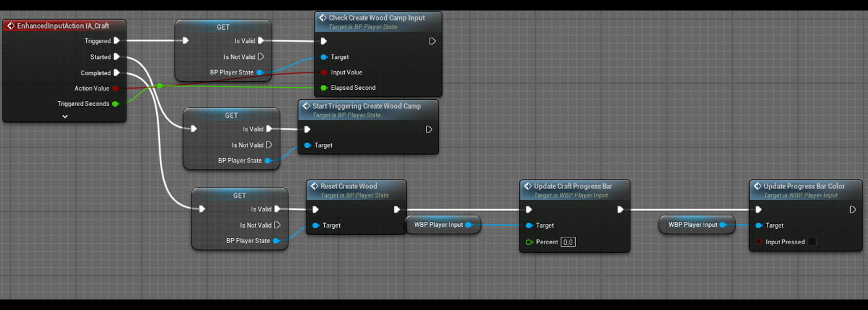
Task: Click the dark red Input Pressed pin
Action: [x=759, y=242]
